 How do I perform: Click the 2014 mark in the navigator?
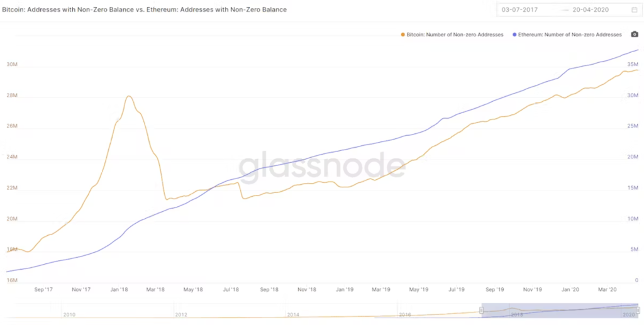(x=293, y=314)
